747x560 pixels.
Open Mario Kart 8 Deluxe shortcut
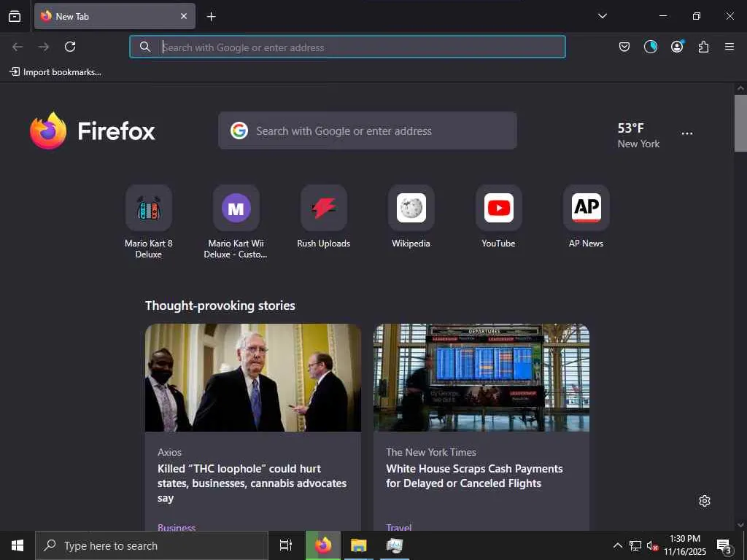point(149,222)
